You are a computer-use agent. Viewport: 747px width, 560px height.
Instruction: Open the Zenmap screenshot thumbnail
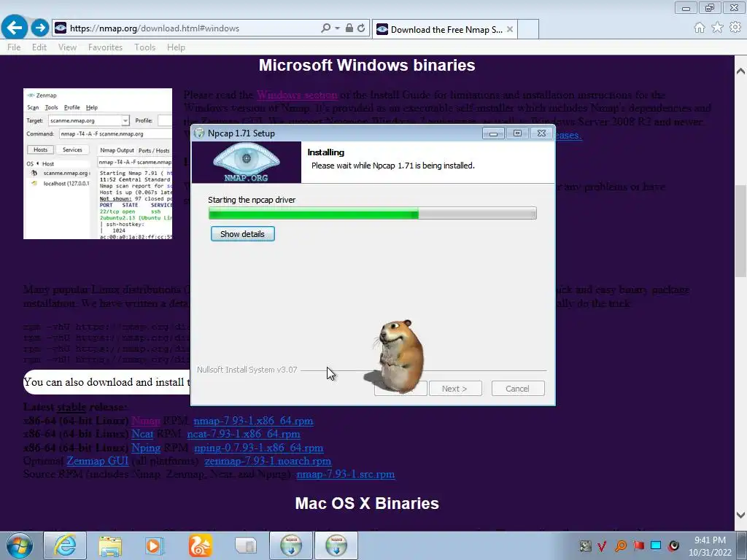(x=98, y=164)
